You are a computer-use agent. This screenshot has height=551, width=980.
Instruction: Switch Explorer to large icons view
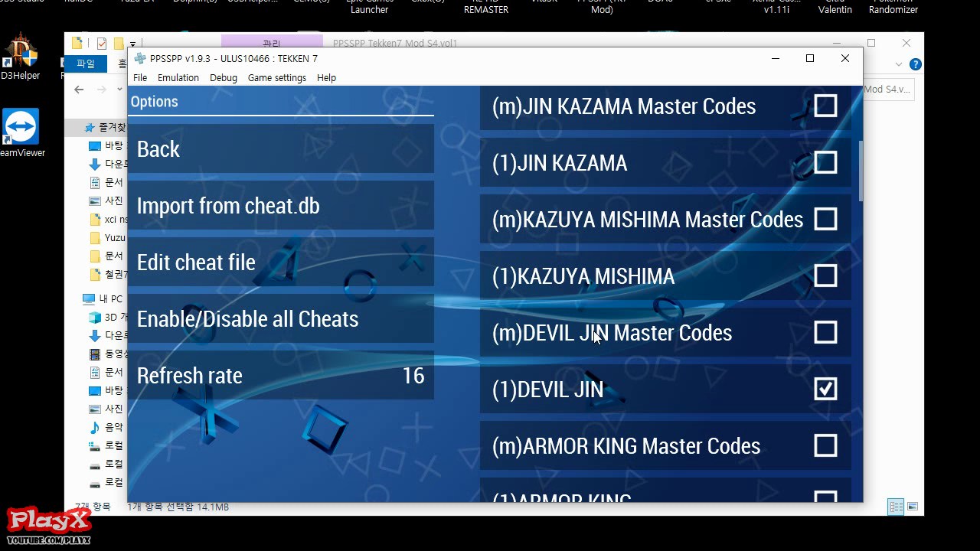click(x=913, y=507)
